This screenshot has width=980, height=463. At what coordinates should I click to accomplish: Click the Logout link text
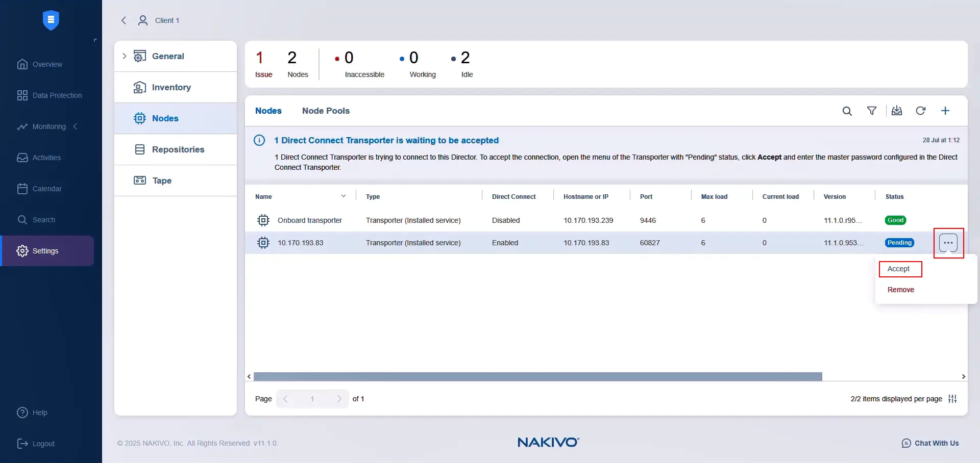coord(43,444)
